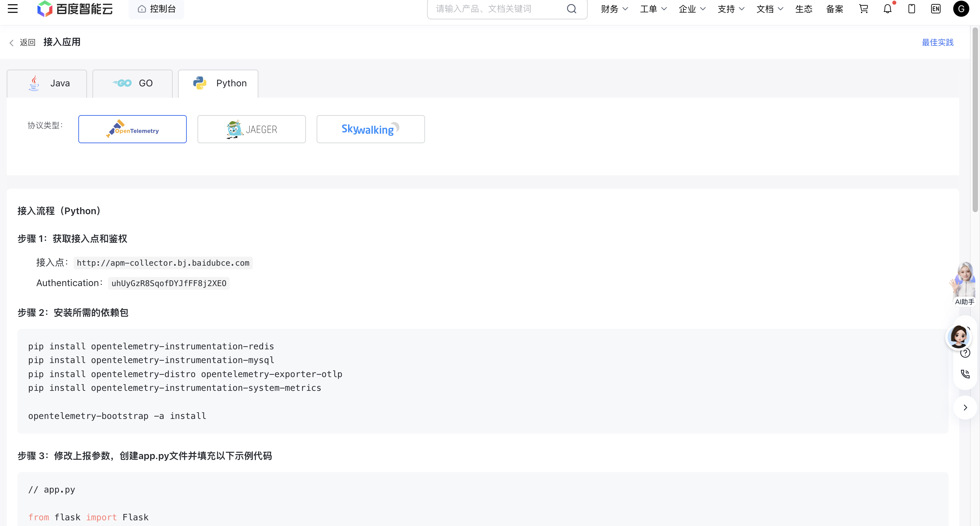Click the phone contact icon
Screen dimensions: 980x526
(x=965, y=374)
